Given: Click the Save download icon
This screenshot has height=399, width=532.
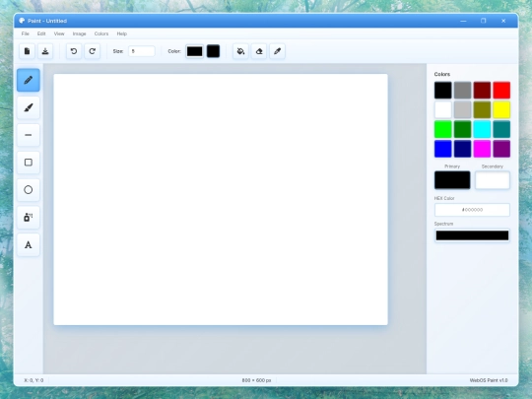Looking at the screenshot, I should (45, 51).
